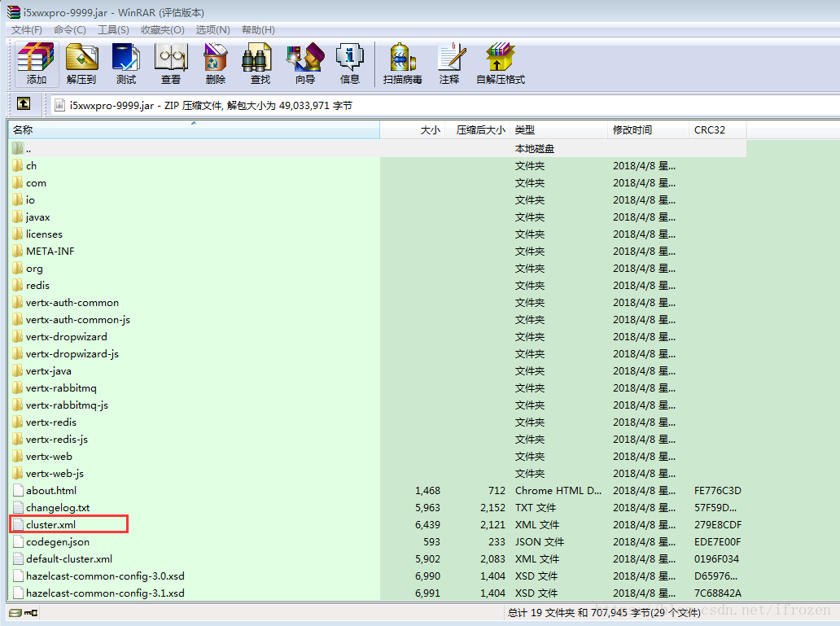Click the drive/key icon in status bar
Image resolution: width=840 pixels, height=626 pixels.
[23, 613]
